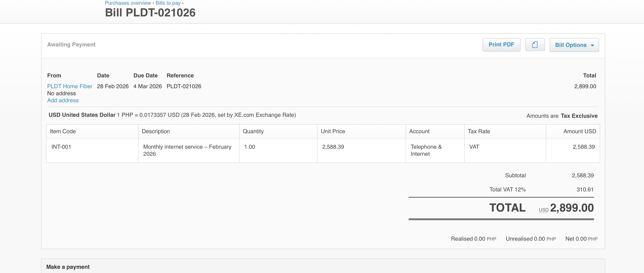The width and height of the screenshot is (644, 273).
Task: Click the Amount USD column header
Action: click(579, 131)
